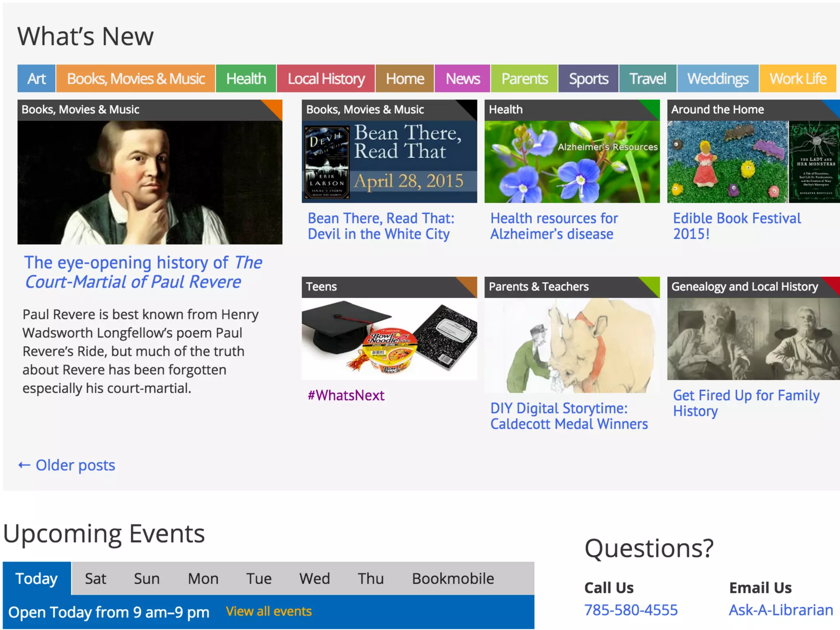Screen dimensions: 840x630
Task: Open the Alzheimer's Resources flower image
Action: [572, 162]
